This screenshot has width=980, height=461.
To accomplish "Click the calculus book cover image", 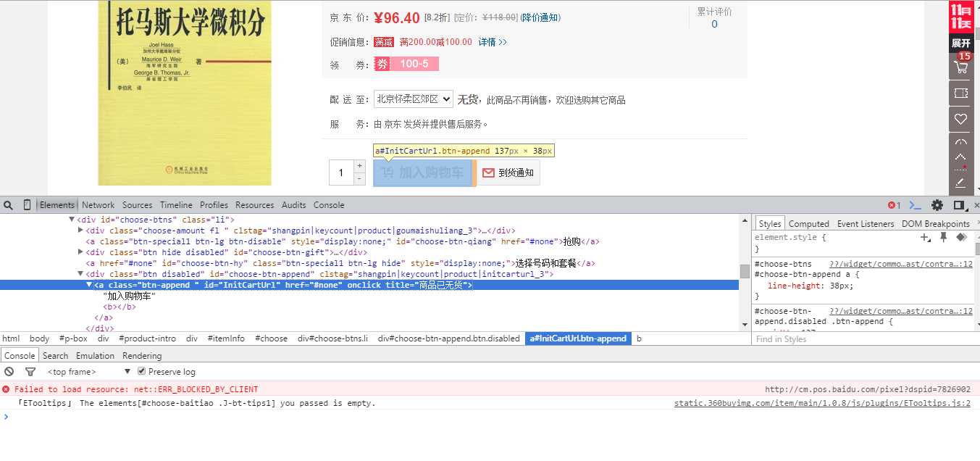I will point(185,93).
